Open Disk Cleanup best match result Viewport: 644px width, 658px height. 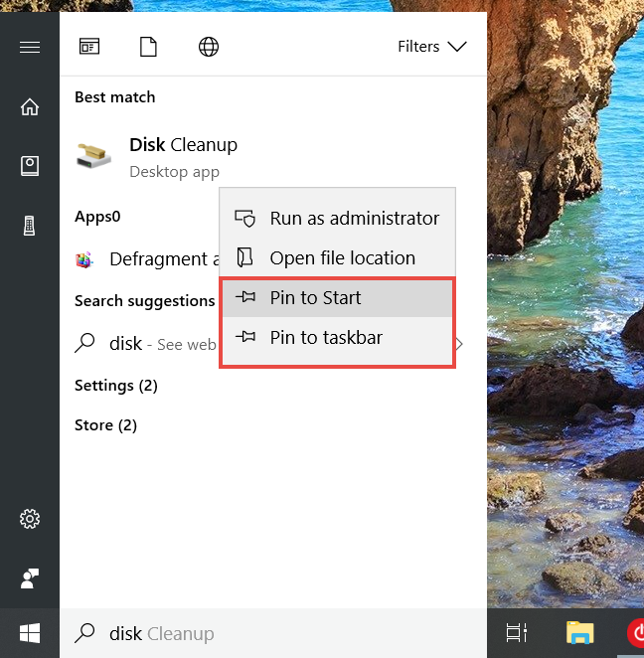click(273, 156)
